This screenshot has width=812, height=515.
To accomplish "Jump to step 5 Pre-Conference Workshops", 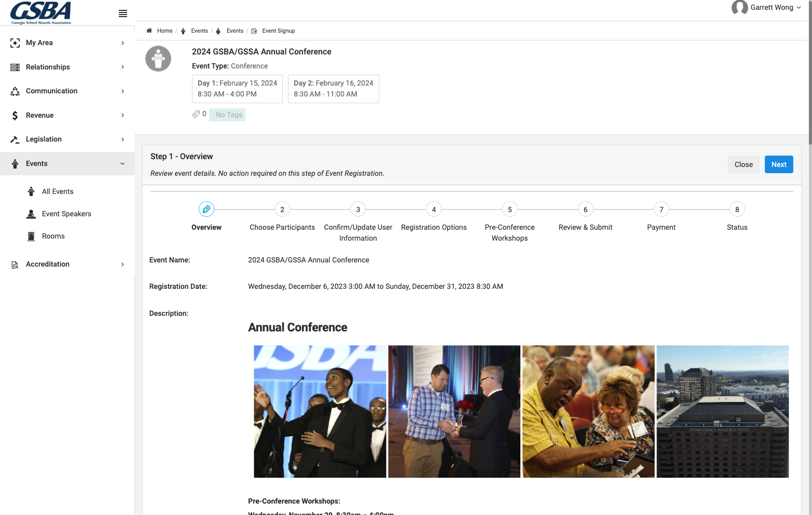I will (510, 210).
